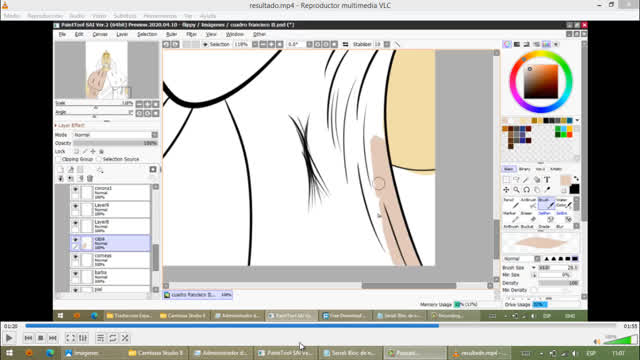Select the Rotate view tool

tap(527, 190)
